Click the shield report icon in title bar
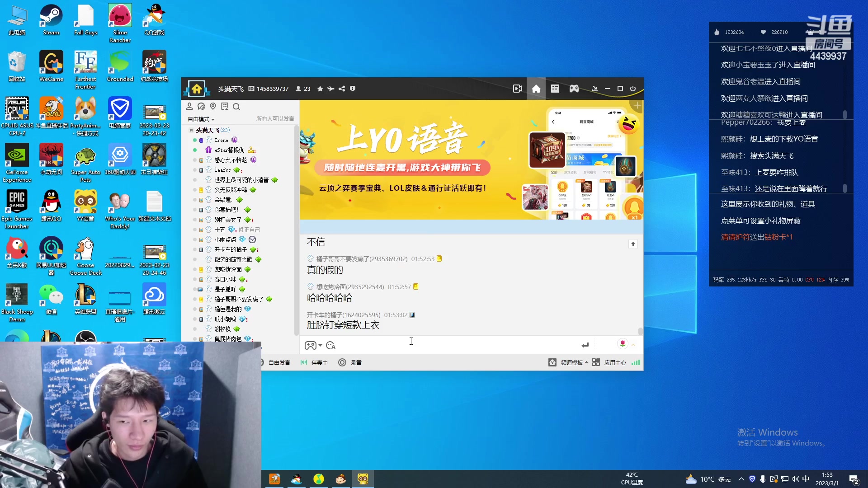 (353, 89)
